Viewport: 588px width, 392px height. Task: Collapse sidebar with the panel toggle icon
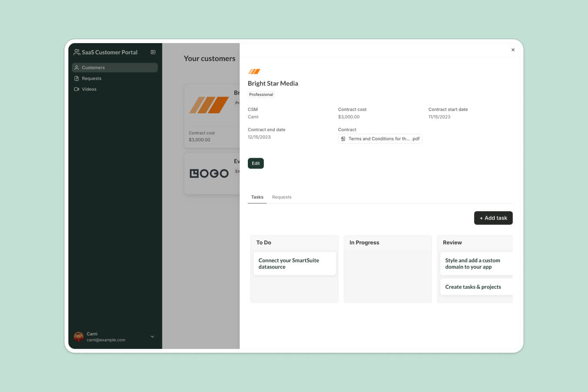click(153, 52)
